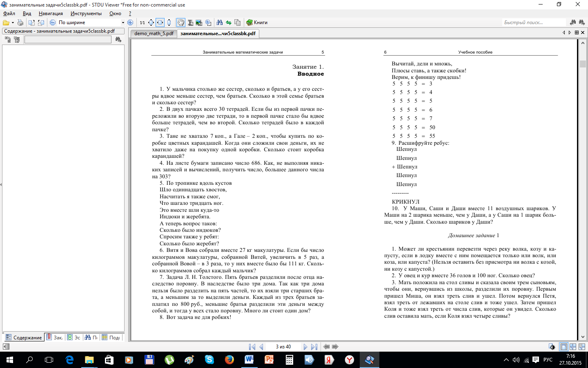Toggle the navigation panel button in status bar
Viewport: 588px width, 368px height.
(6, 347)
